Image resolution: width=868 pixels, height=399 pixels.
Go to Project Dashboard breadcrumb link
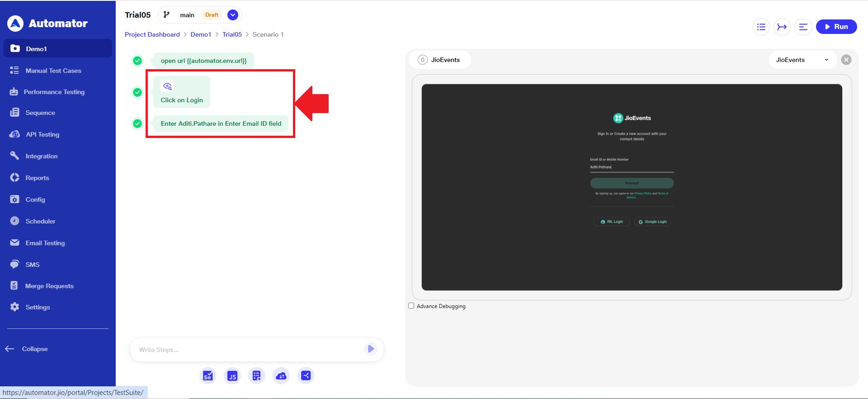152,34
